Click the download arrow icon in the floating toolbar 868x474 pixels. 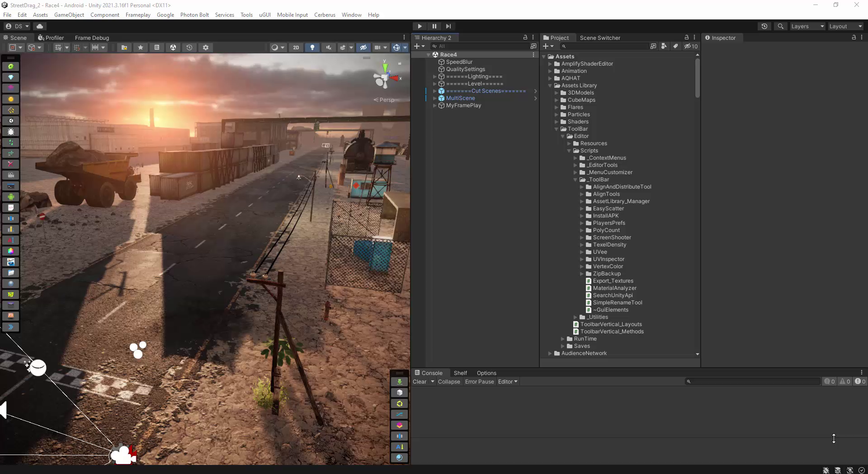[399, 382]
